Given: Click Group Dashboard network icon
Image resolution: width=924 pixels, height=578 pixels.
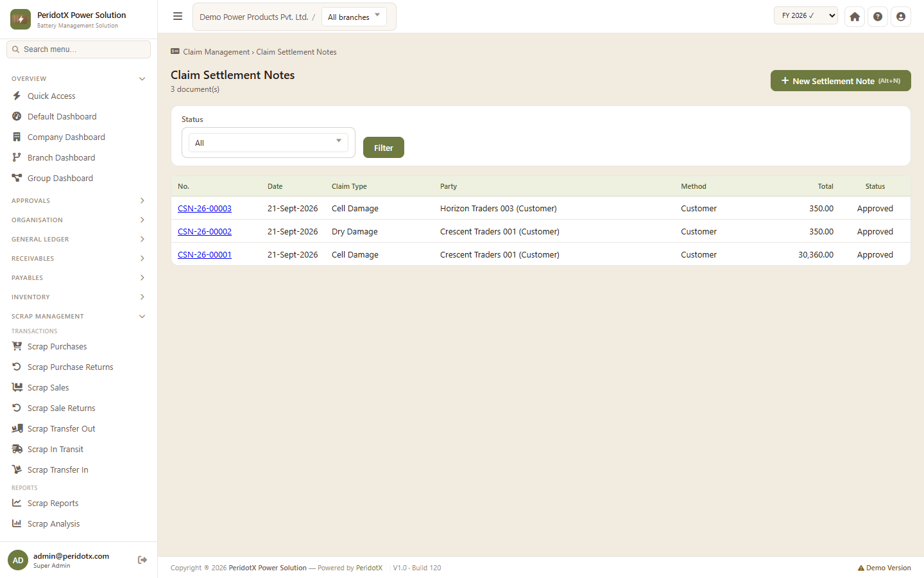Looking at the screenshot, I should [17, 178].
